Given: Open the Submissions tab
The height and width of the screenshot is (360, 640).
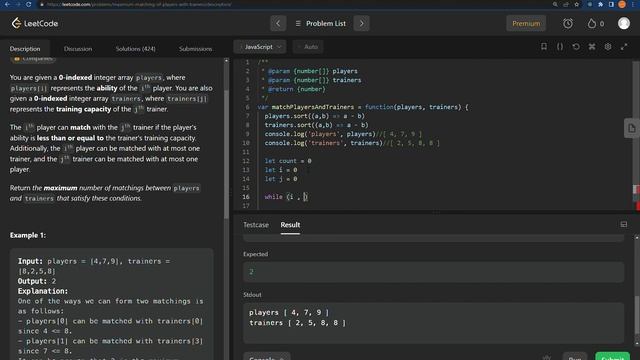Looking at the screenshot, I should 196,49.
